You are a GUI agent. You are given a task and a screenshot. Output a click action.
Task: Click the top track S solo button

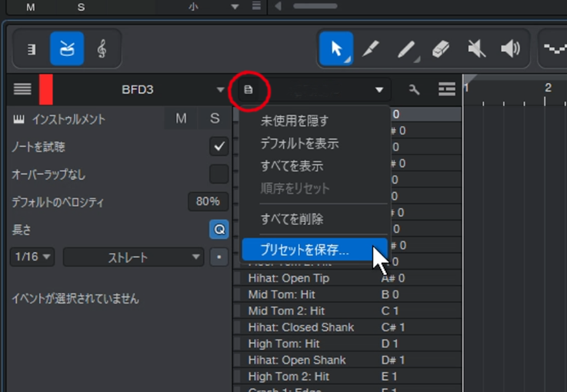click(x=82, y=7)
